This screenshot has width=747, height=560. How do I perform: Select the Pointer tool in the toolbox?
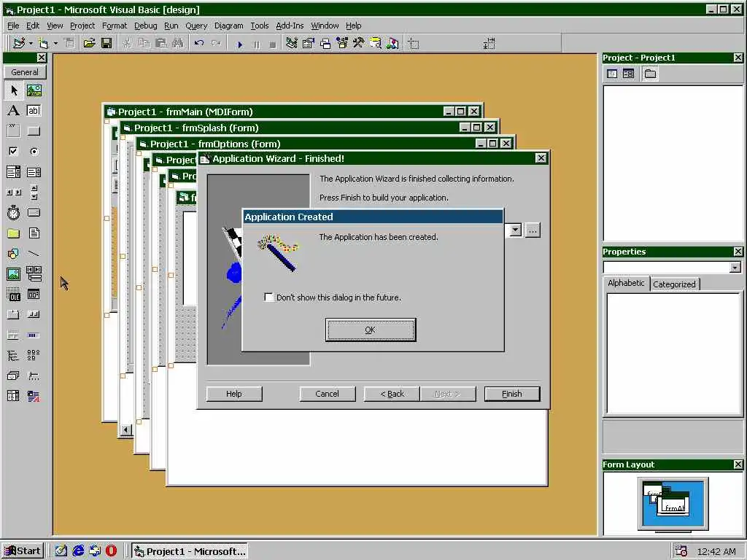[14, 90]
